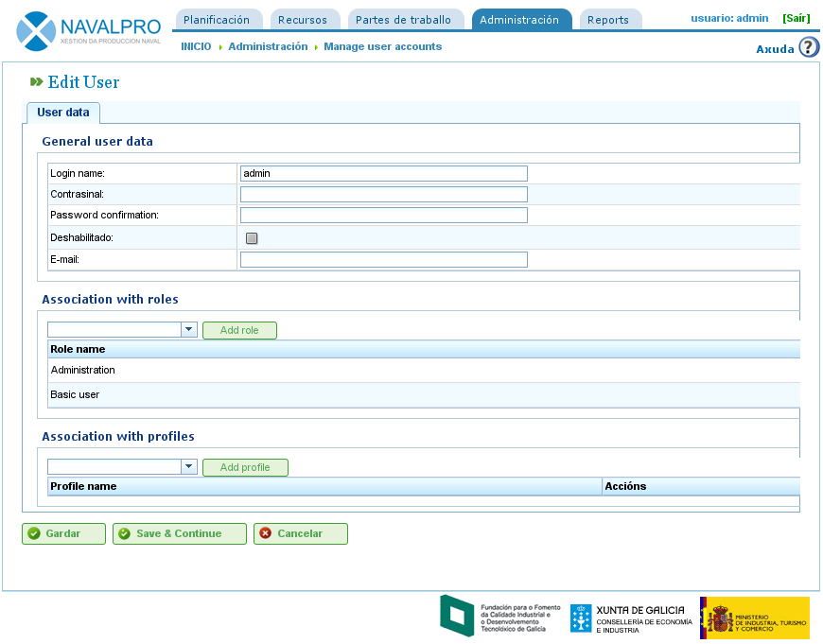This screenshot has height=644, width=823.
Task: Click the Fundación Calidade Industrial logo
Action: tap(500, 616)
